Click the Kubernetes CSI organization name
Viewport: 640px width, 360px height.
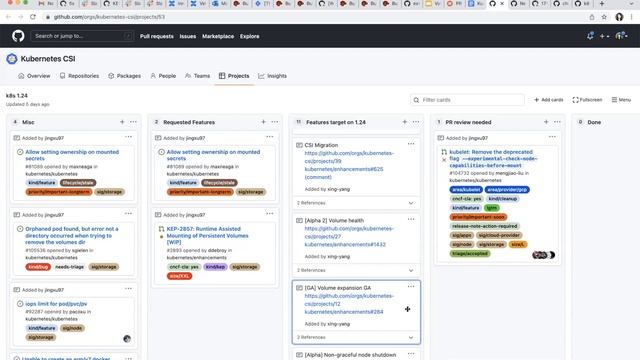[48, 59]
